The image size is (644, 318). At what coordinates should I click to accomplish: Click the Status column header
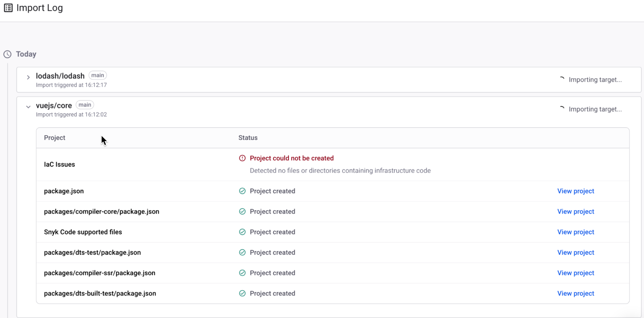pos(248,138)
